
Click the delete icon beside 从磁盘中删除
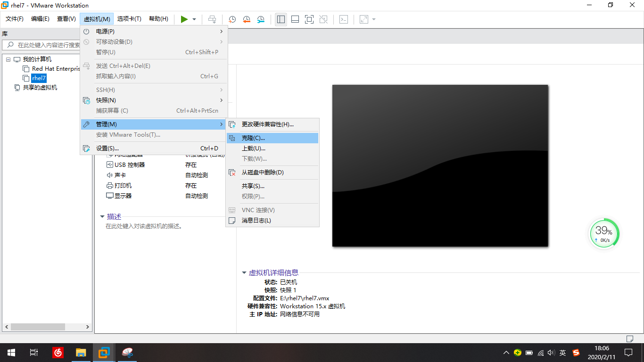[x=232, y=173]
